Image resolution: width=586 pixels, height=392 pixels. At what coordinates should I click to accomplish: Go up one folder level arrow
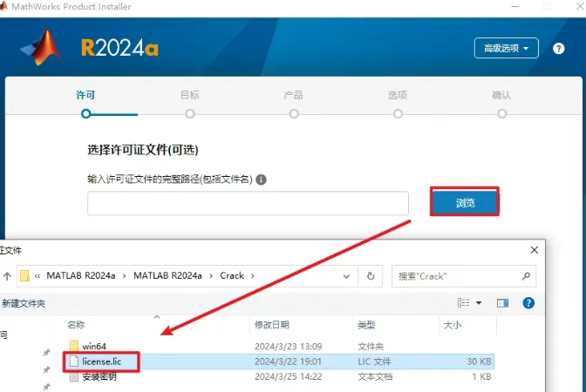(7, 276)
